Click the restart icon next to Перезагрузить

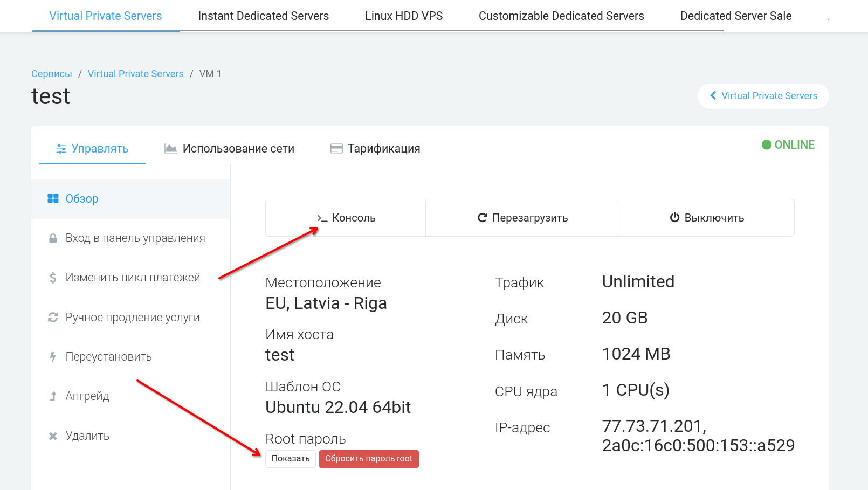(481, 217)
